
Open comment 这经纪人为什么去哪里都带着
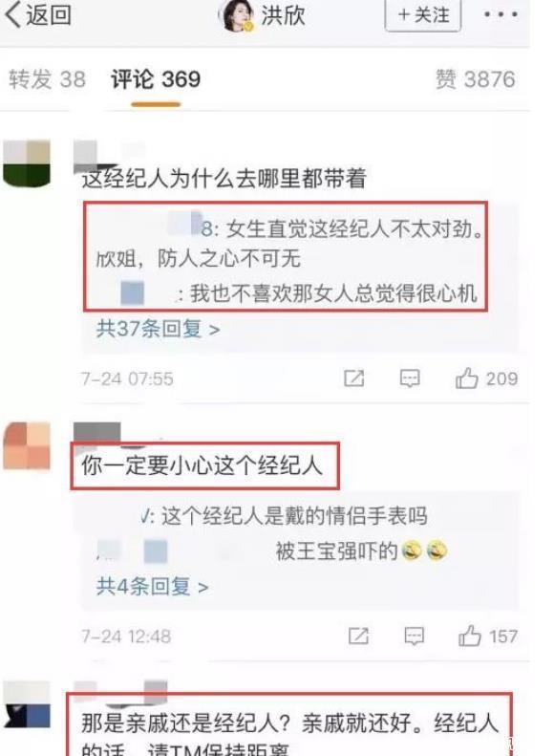pos(224,179)
